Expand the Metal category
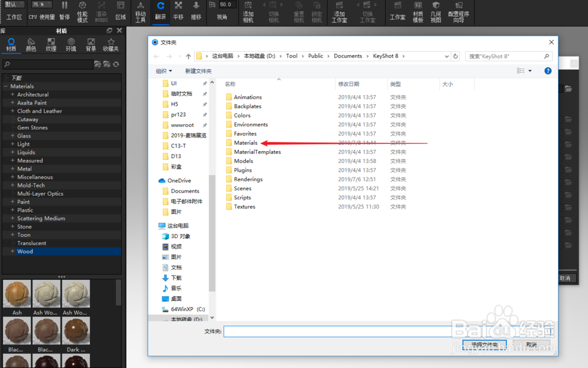 tap(12, 169)
